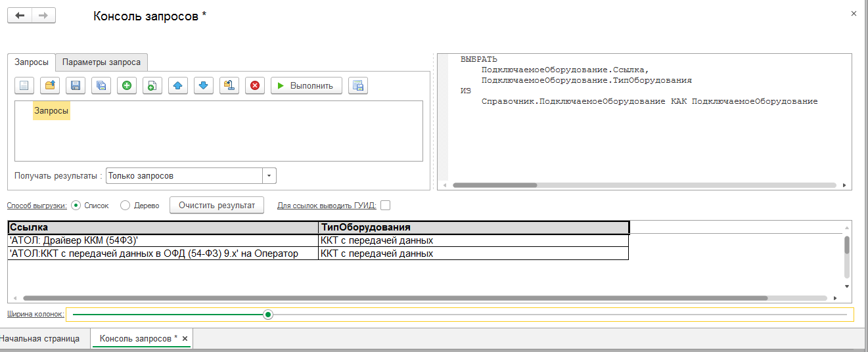This screenshot has width=868, height=352.
Task: Switch to the Консоль запросов bottom tab
Action: pos(139,339)
